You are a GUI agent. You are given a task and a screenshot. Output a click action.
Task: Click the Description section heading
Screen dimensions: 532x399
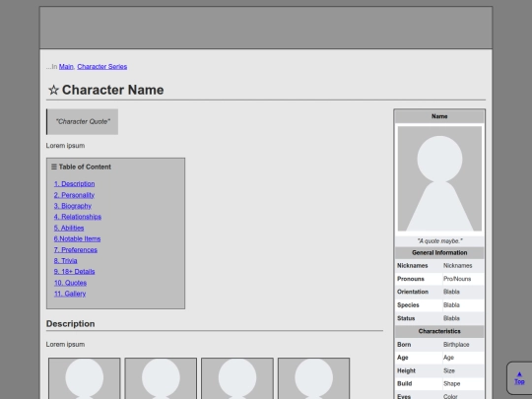click(71, 324)
